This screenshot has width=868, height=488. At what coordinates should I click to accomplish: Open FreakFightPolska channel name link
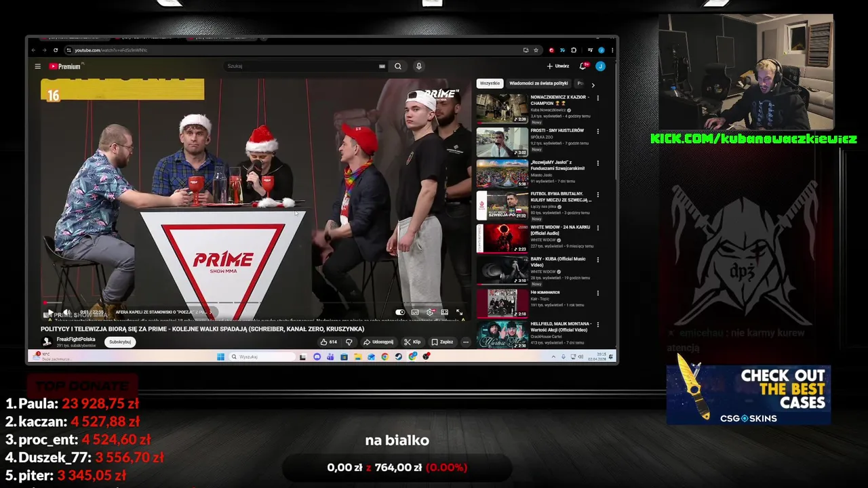coord(76,340)
